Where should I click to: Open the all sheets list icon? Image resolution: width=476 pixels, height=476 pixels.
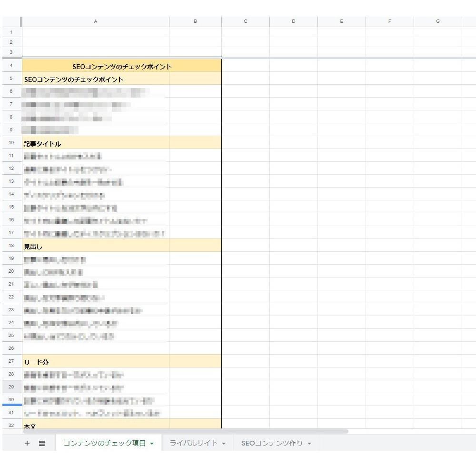(x=42, y=443)
